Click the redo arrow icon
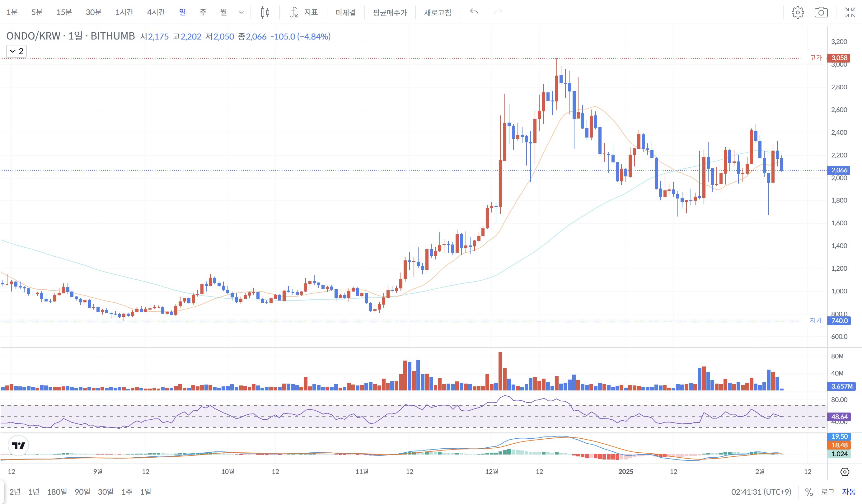This screenshot has width=862, height=504. coord(498,12)
